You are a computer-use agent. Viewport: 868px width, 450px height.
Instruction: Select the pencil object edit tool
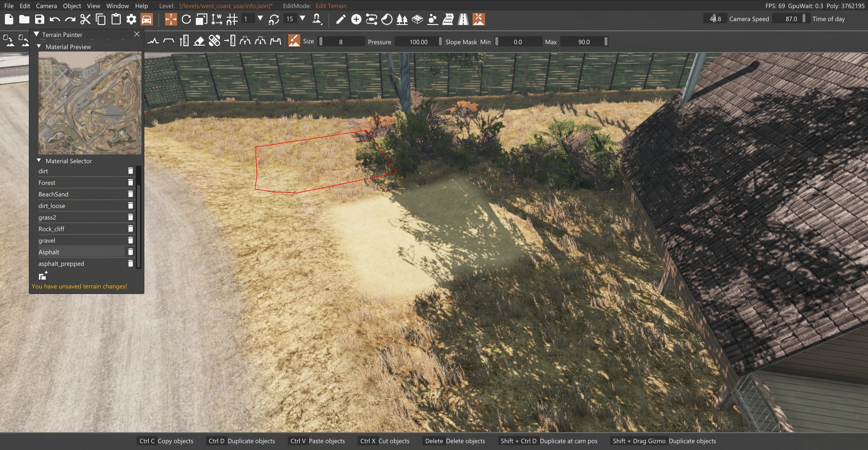pos(341,19)
